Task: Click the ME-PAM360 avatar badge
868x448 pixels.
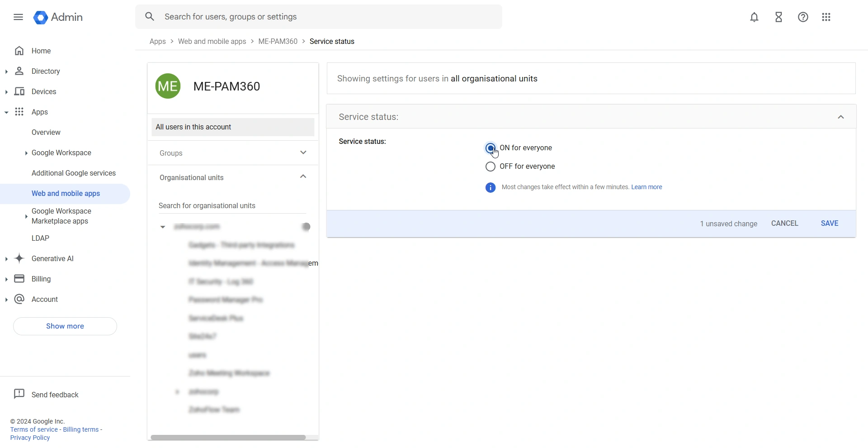Action: pyautogui.click(x=167, y=86)
